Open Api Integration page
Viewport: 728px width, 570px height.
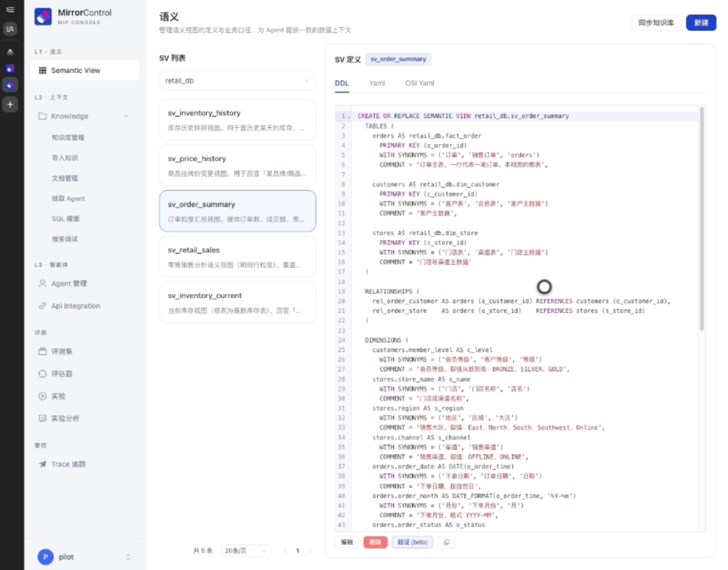coord(75,306)
